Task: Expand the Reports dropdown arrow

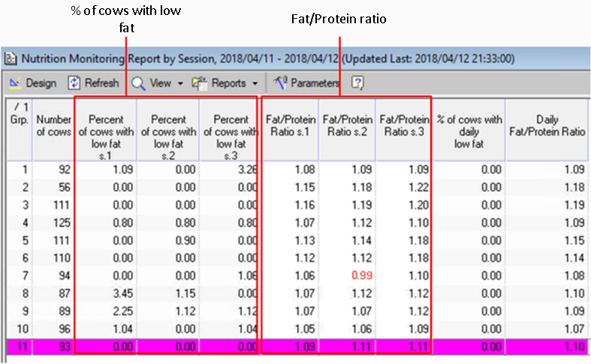Action: pos(255,83)
